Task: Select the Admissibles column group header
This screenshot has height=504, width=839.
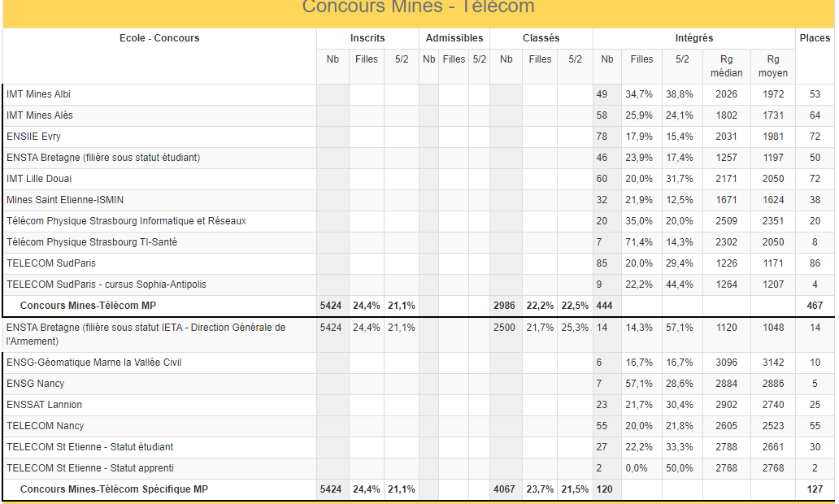Action: 454,38
